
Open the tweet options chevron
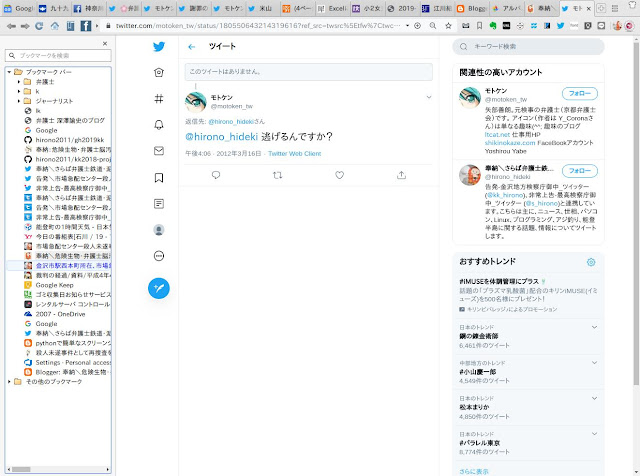pyautogui.click(x=429, y=97)
